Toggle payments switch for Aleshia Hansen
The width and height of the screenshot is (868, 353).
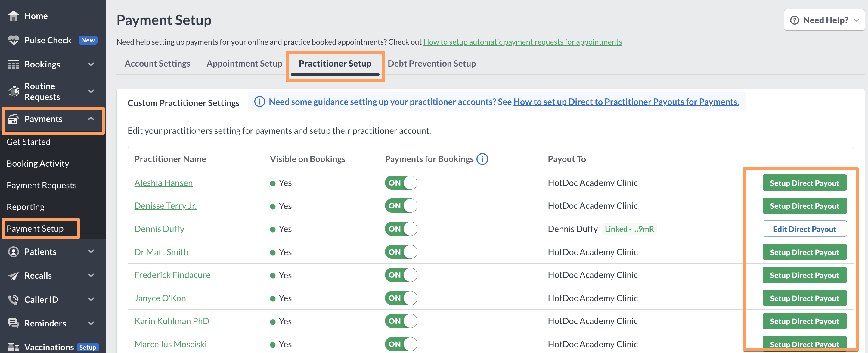[x=401, y=183]
